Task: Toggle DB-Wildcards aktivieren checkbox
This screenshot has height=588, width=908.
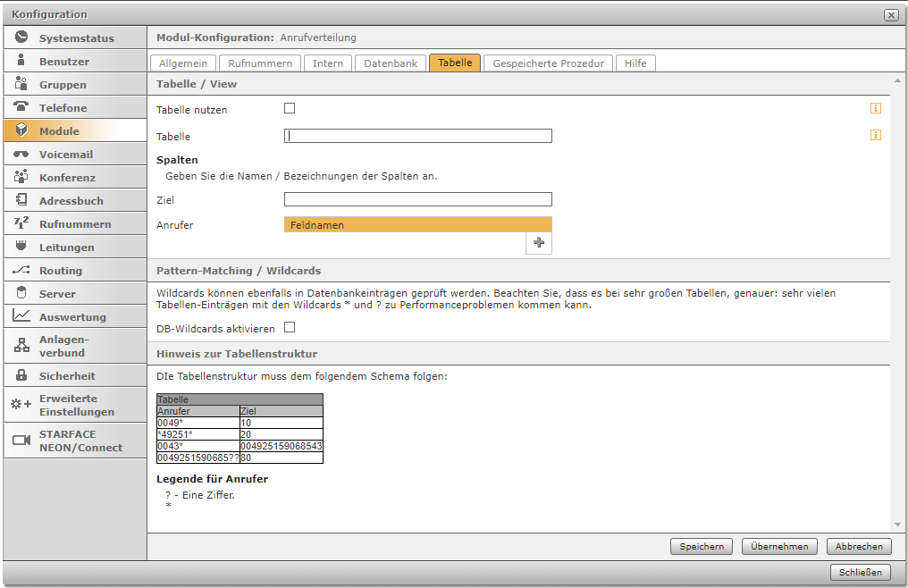Action: (290, 327)
